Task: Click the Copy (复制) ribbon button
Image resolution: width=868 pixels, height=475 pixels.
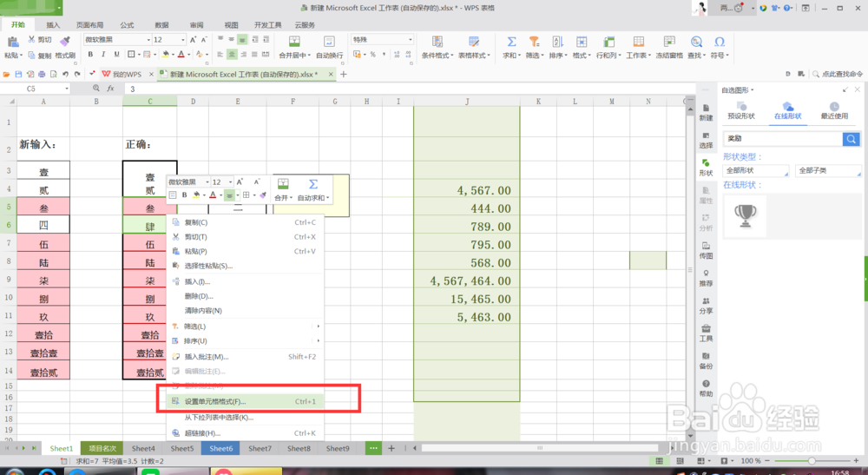Action: tap(40, 56)
